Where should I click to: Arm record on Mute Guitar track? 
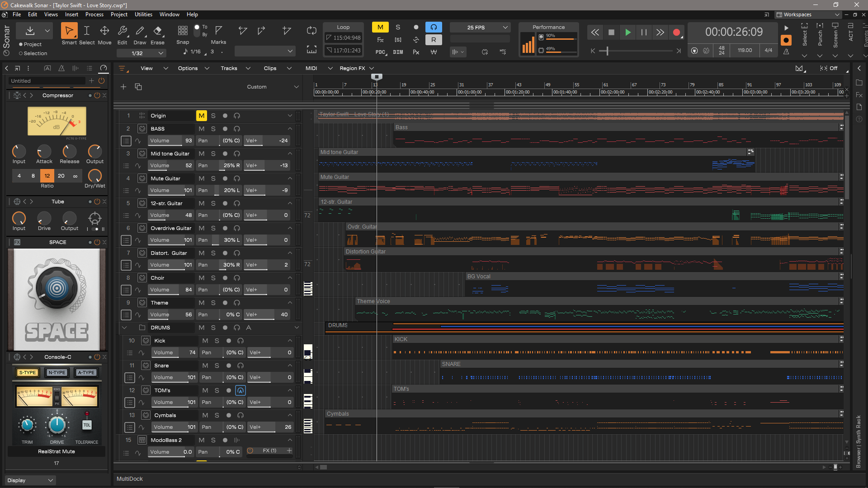coord(225,178)
